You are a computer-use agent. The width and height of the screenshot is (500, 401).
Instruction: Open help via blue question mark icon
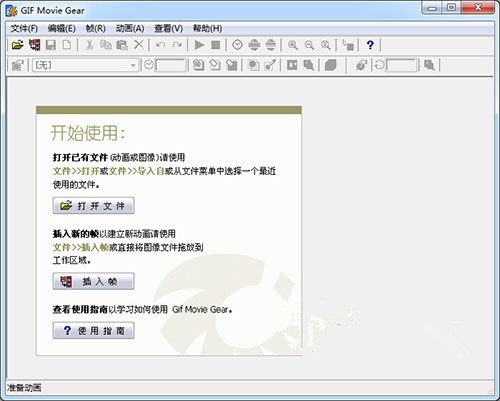tap(370, 45)
